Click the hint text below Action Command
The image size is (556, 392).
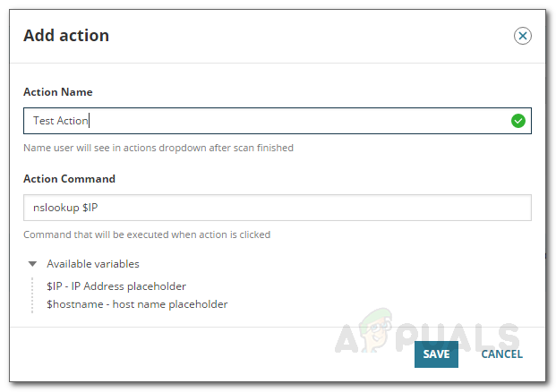146,234
